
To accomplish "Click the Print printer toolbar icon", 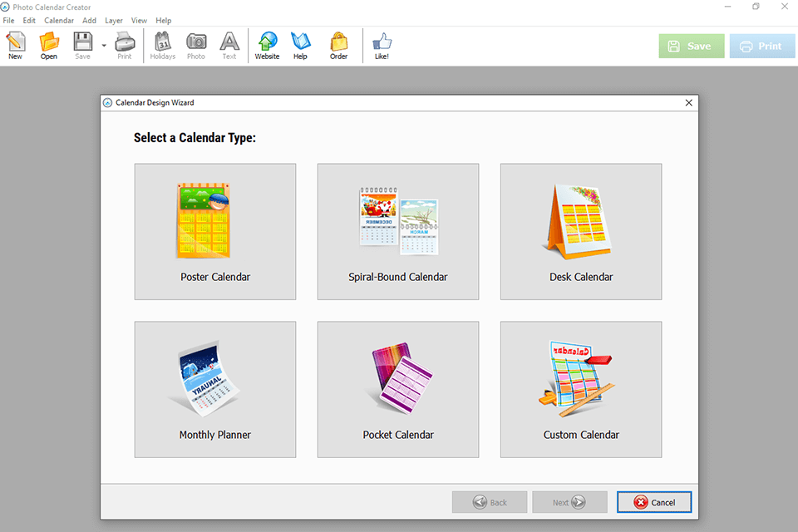I will pyautogui.click(x=125, y=46).
